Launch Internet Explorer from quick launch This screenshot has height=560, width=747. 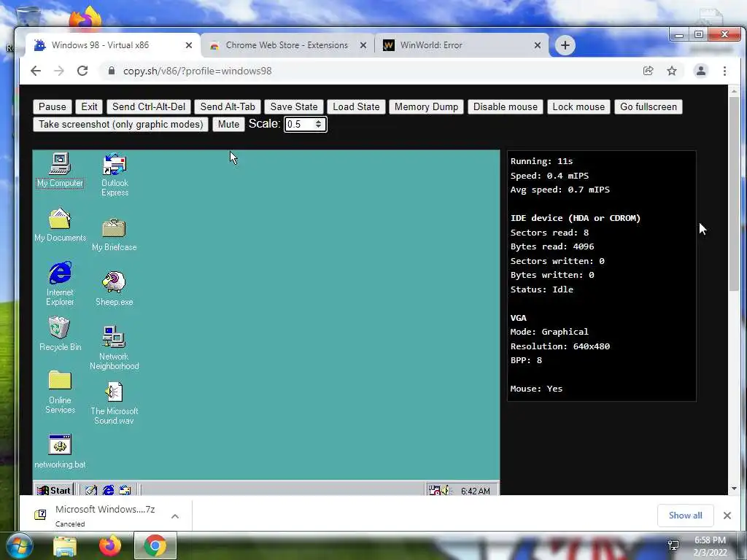tap(108, 490)
